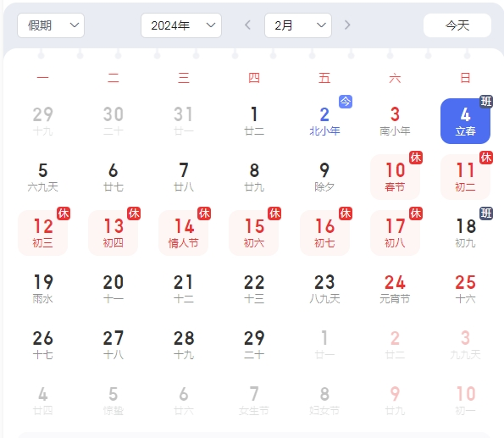Screen dimensions: 504x438
Task: Click the 休 badge on February 16
Action: coord(346,213)
